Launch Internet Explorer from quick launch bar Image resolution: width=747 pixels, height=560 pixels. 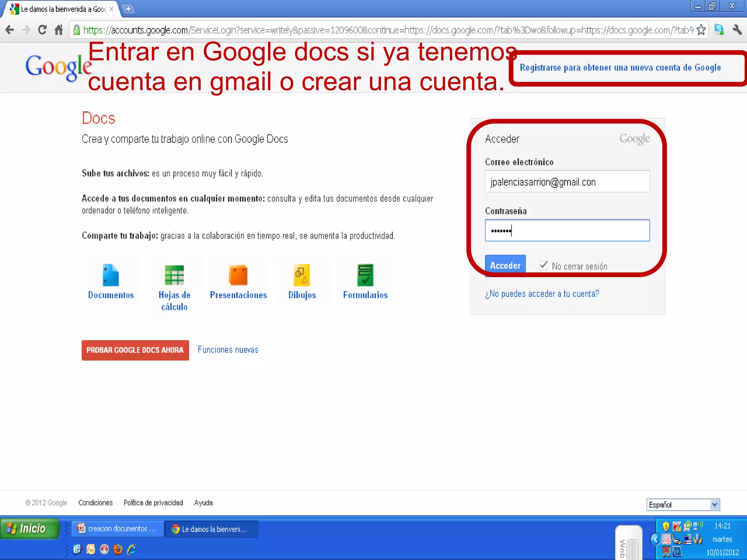(131, 549)
